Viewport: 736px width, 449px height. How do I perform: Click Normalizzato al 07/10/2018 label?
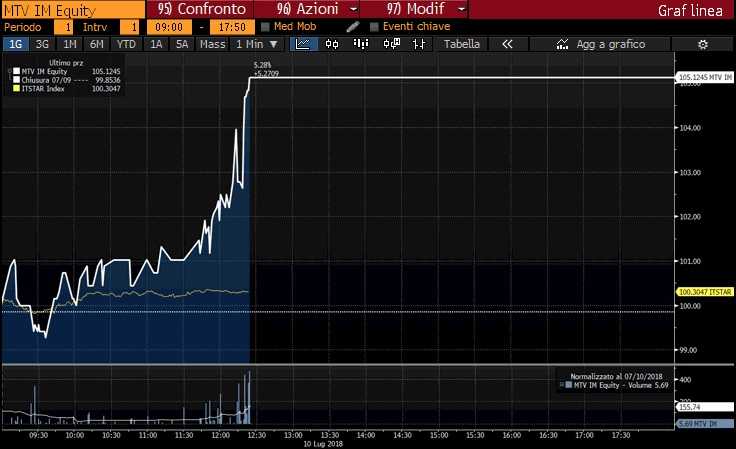tap(616, 376)
